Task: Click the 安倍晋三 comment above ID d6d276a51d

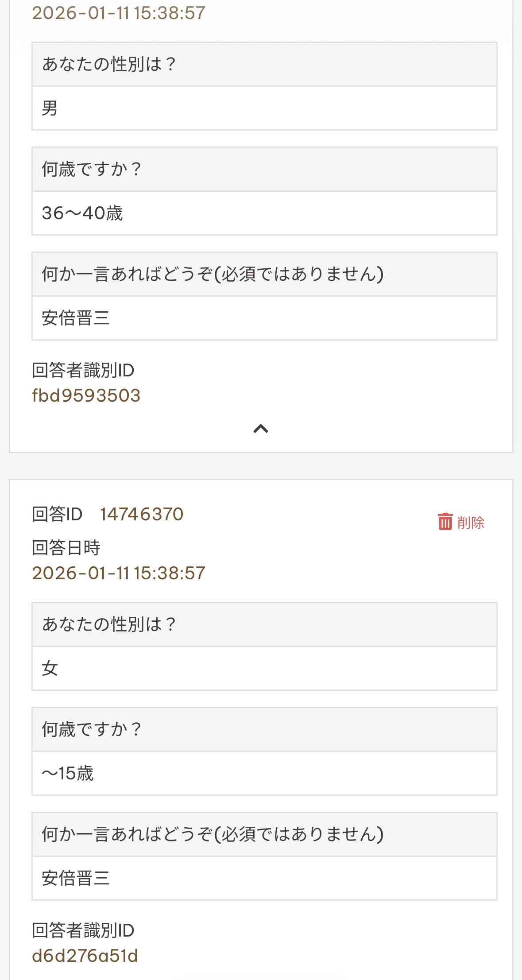Action: click(76, 878)
